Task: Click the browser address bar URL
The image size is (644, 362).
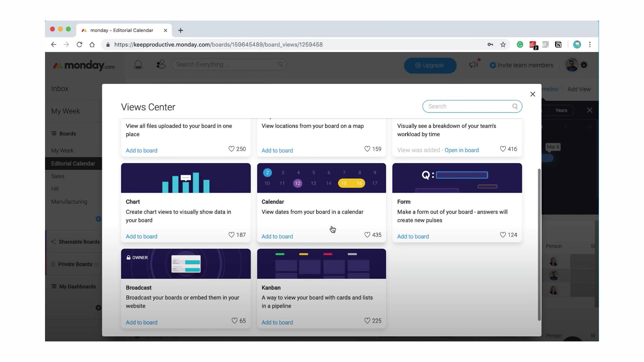Action: pyautogui.click(x=218, y=45)
